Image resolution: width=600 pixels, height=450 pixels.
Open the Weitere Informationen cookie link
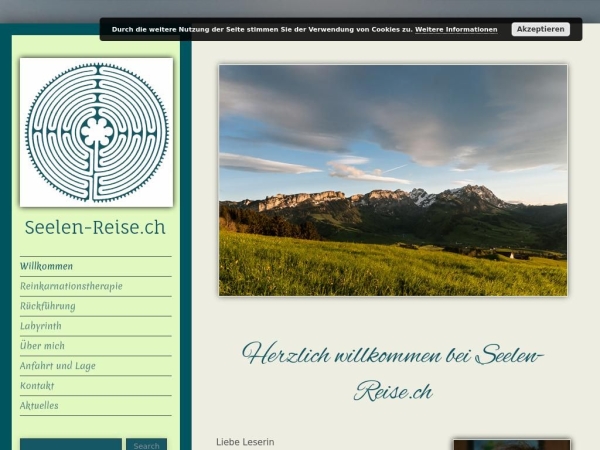pos(456,30)
